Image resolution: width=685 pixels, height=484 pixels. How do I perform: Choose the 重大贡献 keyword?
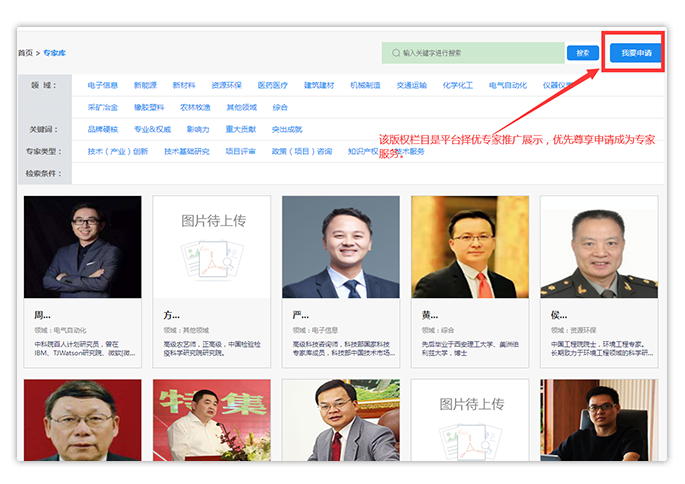pos(241,129)
